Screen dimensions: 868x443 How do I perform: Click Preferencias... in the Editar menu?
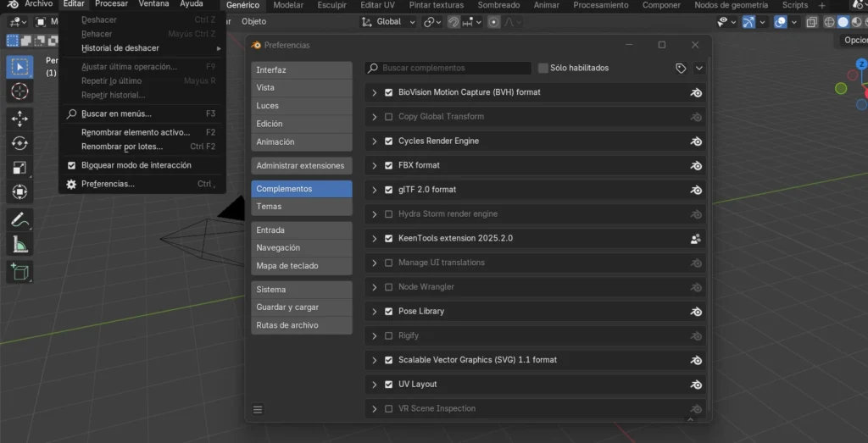pyautogui.click(x=108, y=184)
